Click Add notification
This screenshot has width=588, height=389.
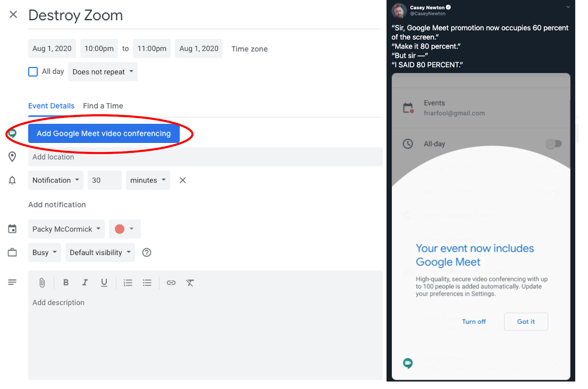coord(57,205)
